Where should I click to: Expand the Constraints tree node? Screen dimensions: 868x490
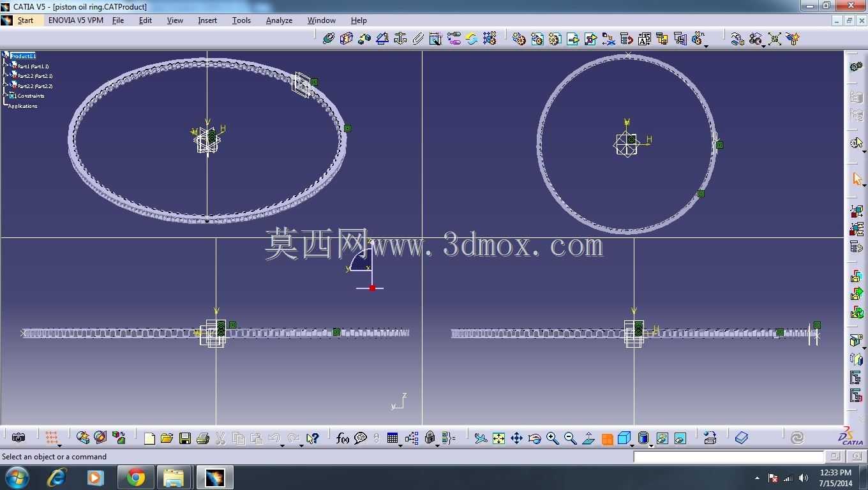tap(6, 96)
